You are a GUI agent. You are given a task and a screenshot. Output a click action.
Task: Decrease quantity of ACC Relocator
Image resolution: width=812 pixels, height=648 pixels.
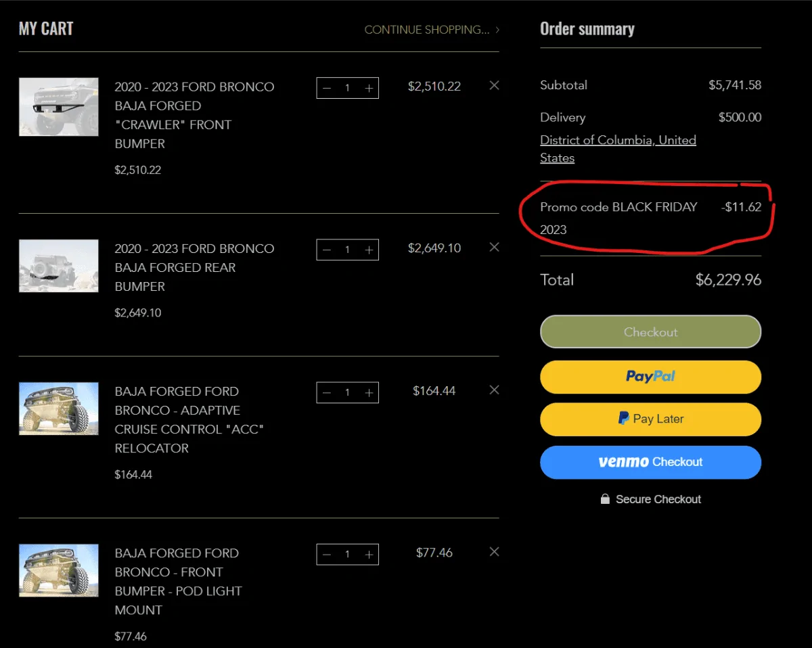pyautogui.click(x=327, y=392)
